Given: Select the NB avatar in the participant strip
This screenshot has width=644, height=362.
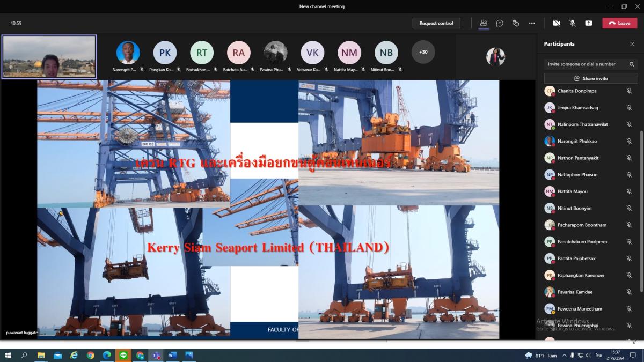Looking at the screenshot, I should coord(386,53).
